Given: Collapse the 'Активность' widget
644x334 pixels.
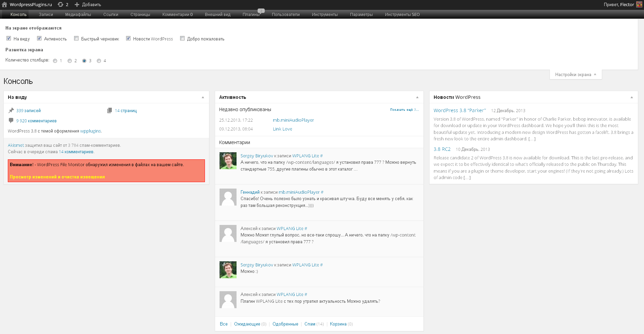Looking at the screenshot, I should click(x=417, y=97).
